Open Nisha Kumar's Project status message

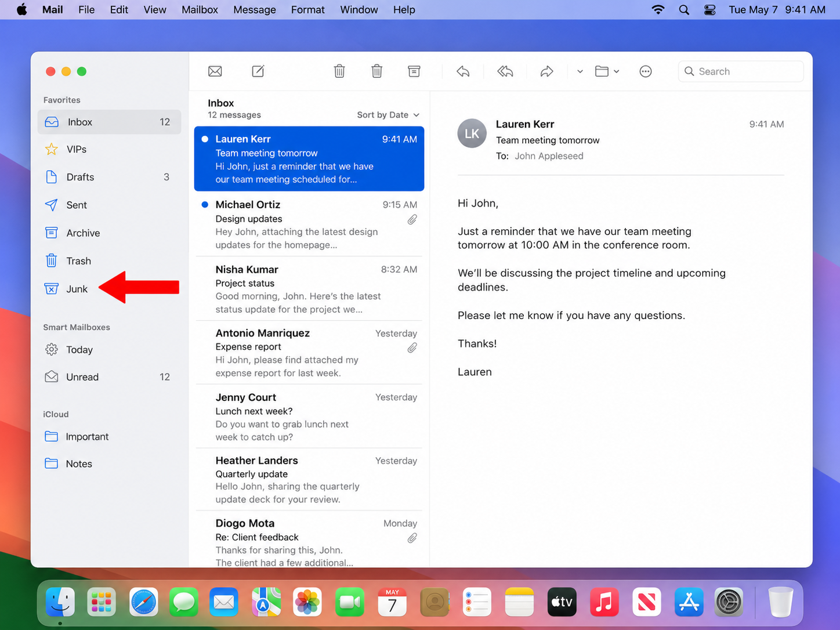point(309,289)
